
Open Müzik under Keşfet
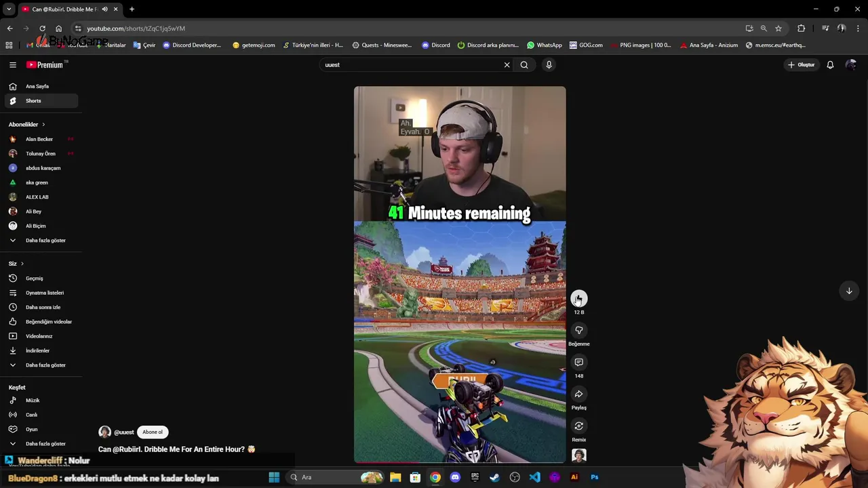pyautogui.click(x=41, y=401)
